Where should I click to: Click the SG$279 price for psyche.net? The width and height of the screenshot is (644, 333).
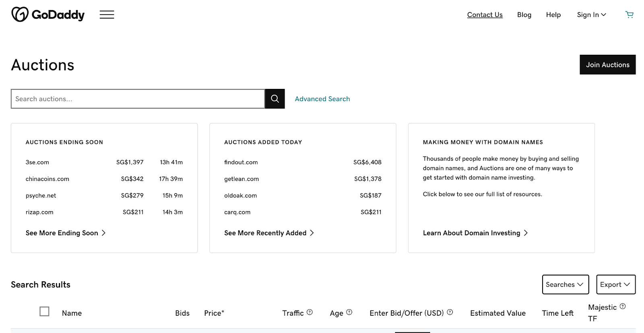click(x=132, y=195)
